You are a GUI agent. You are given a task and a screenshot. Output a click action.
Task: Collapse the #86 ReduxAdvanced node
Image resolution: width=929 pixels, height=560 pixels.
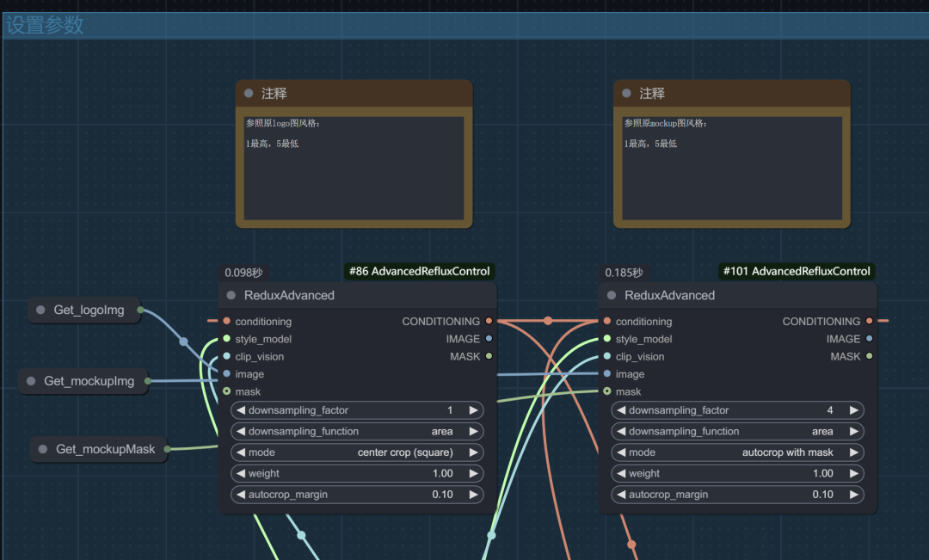click(x=230, y=295)
